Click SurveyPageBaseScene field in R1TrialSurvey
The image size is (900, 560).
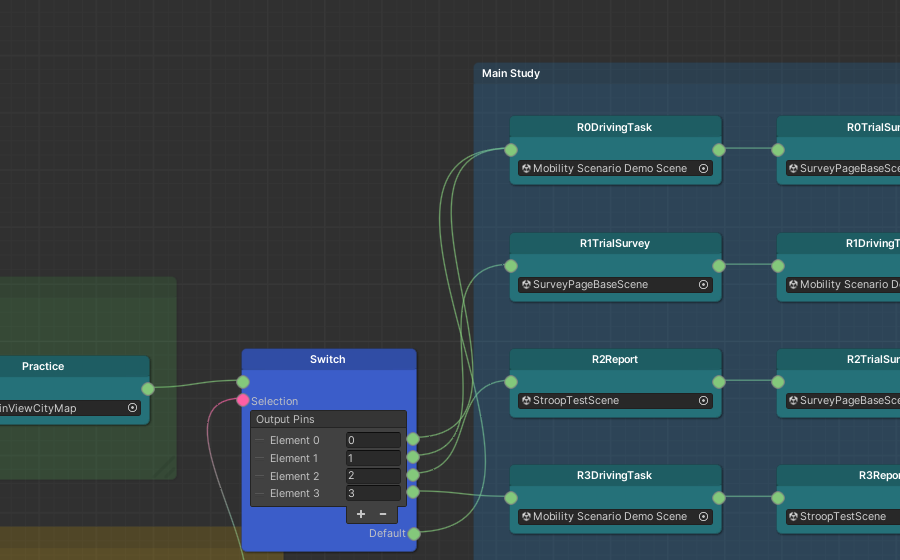click(x=615, y=285)
